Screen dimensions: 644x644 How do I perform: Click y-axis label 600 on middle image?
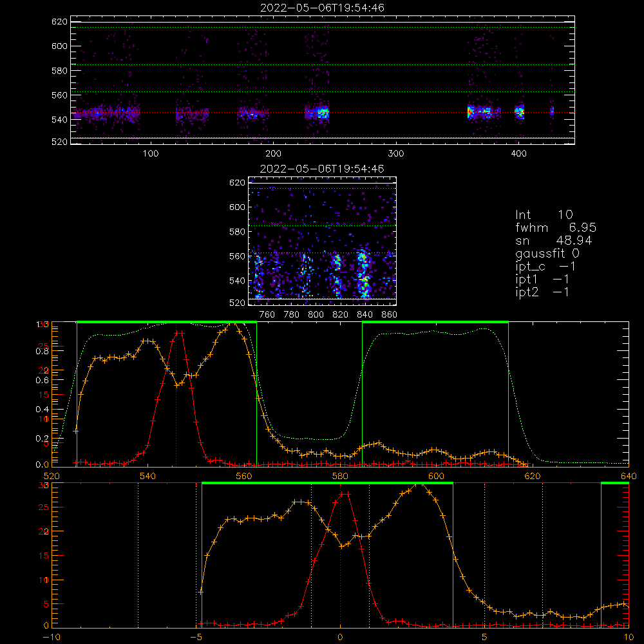click(238, 207)
